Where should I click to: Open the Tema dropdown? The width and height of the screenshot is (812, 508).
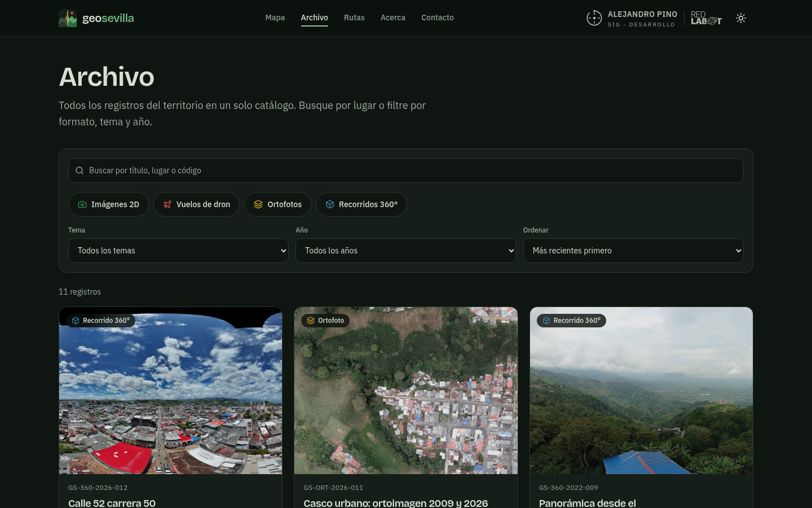(x=178, y=251)
